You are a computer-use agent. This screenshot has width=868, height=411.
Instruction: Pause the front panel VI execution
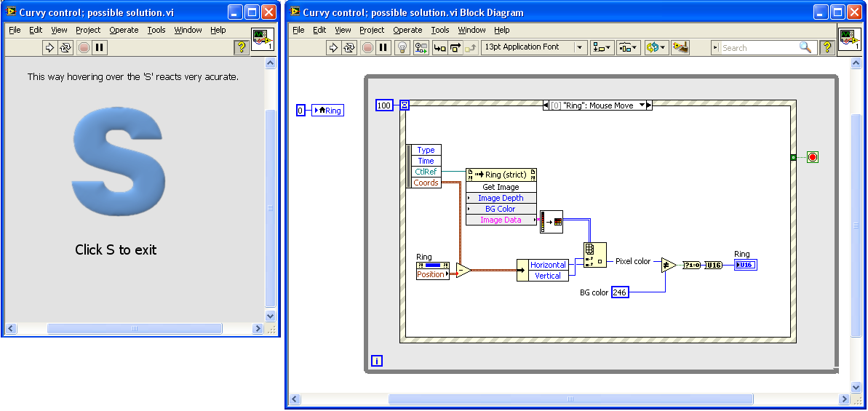point(100,47)
